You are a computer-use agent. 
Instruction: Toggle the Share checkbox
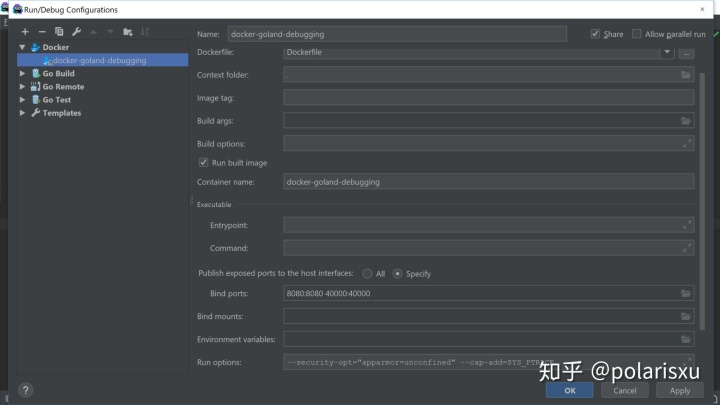(595, 34)
